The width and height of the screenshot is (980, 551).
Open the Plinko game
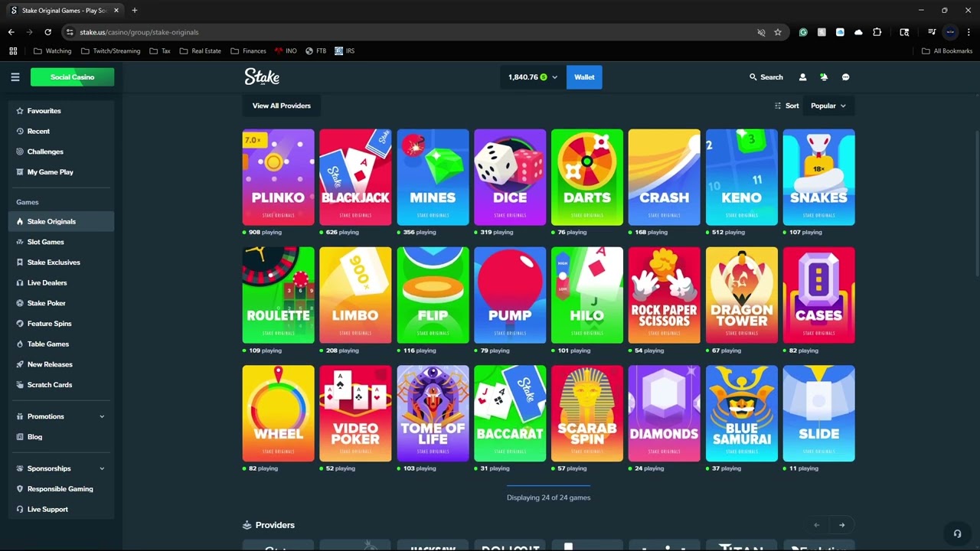[278, 178]
